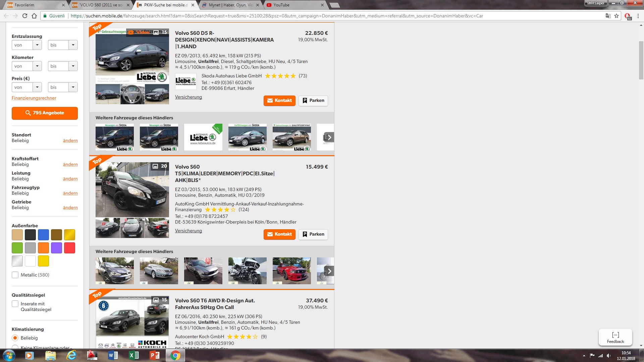
Task: Pick the red exterior color swatch
Action: 69,248
